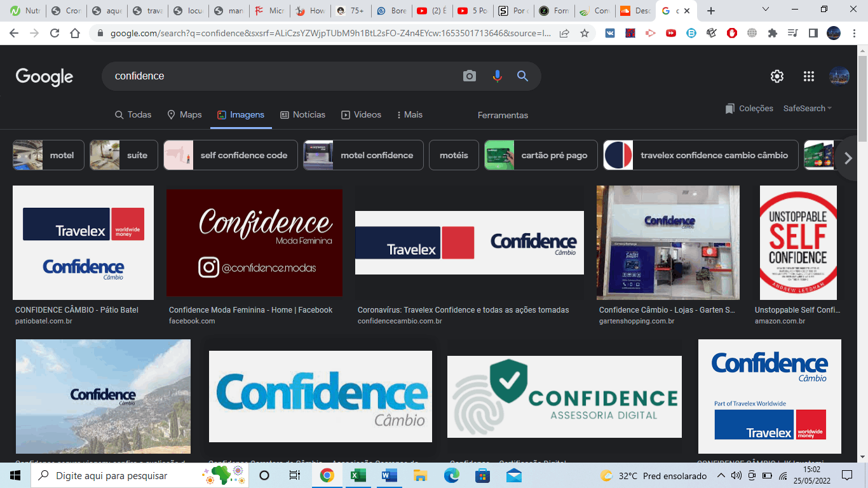The image size is (868, 488).
Task: Open Google quick settings gear
Action: [777, 76]
